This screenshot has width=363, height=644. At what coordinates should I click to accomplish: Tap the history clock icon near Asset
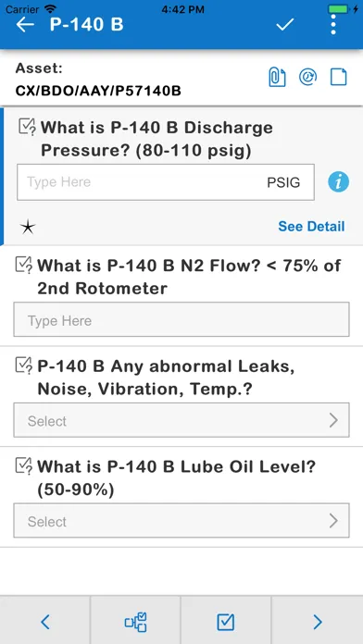308,77
